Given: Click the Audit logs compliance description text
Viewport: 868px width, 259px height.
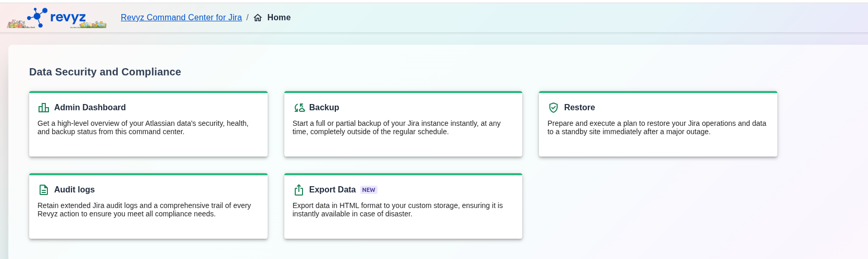Looking at the screenshot, I should click(144, 210).
